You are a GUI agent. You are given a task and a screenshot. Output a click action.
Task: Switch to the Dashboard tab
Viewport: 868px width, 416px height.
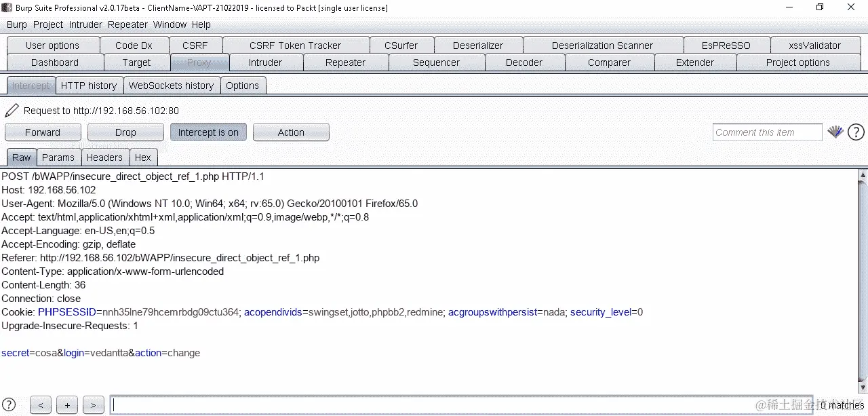pyautogui.click(x=55, y=62)
